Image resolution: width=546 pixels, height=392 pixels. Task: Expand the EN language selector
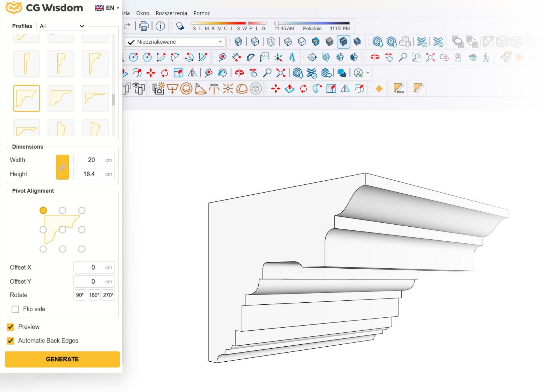pos(107,8)
